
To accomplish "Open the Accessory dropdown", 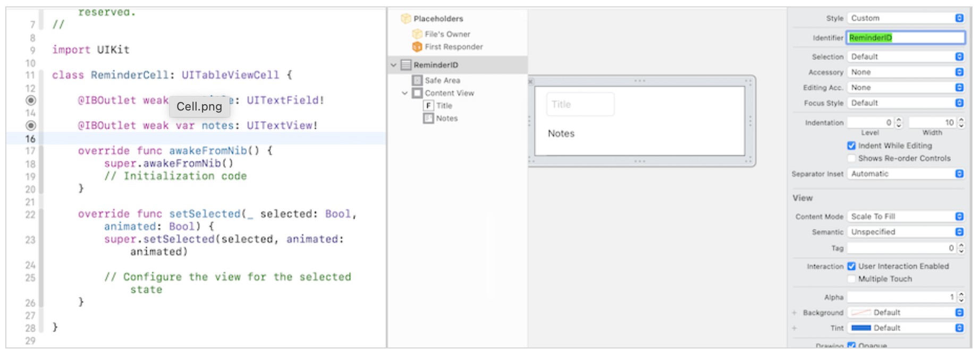I will point(906,72).
